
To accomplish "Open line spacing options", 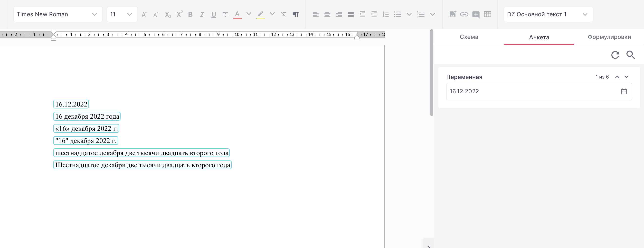I will [386, 15].
